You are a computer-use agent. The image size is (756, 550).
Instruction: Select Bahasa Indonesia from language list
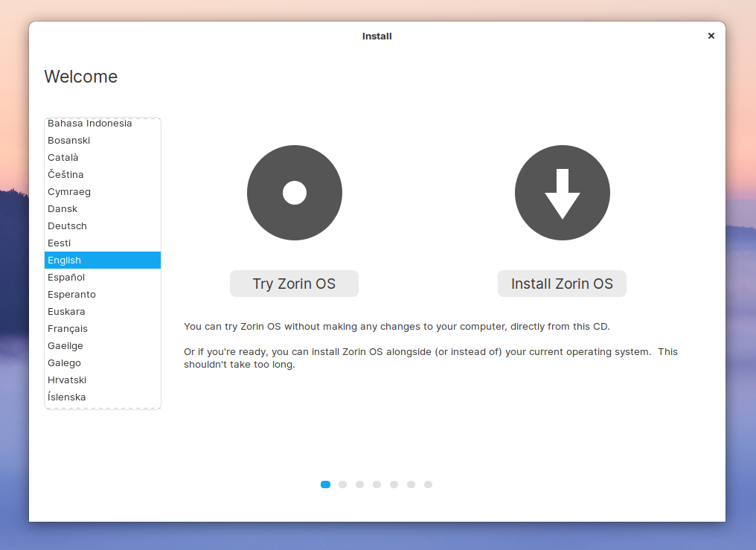[103, 124]
